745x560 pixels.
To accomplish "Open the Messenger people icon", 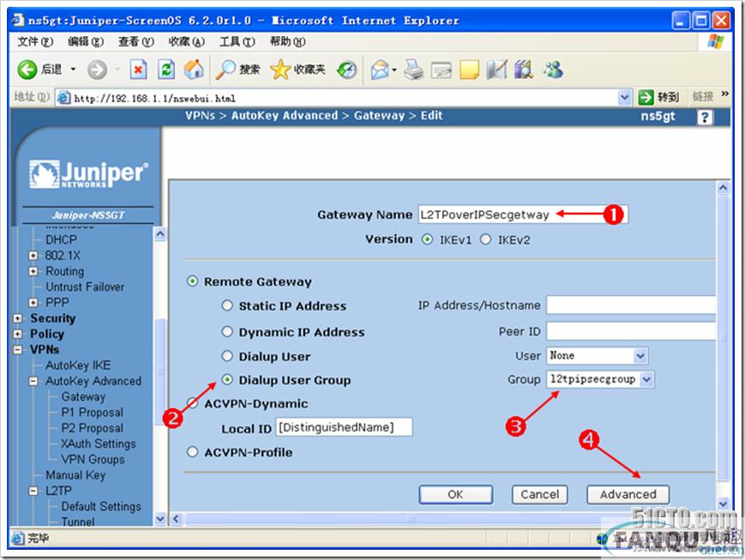I will click(553, 69).
